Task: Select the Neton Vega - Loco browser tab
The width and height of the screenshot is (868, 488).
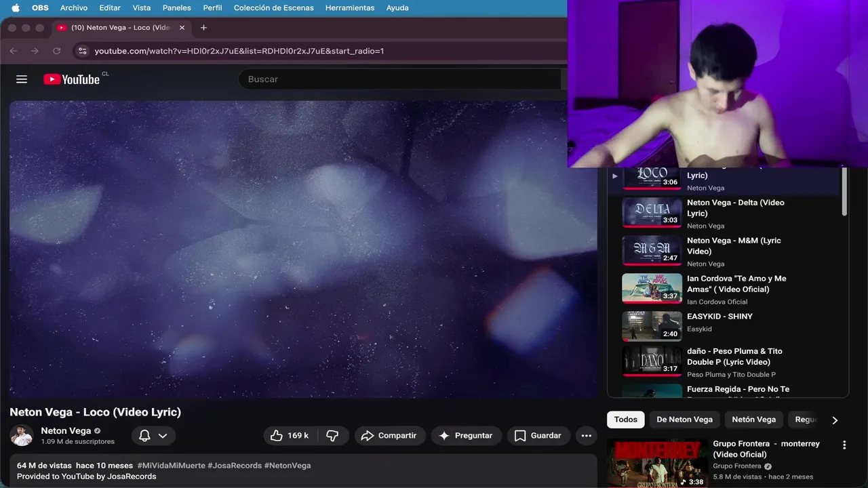Action: pos(121,28)
